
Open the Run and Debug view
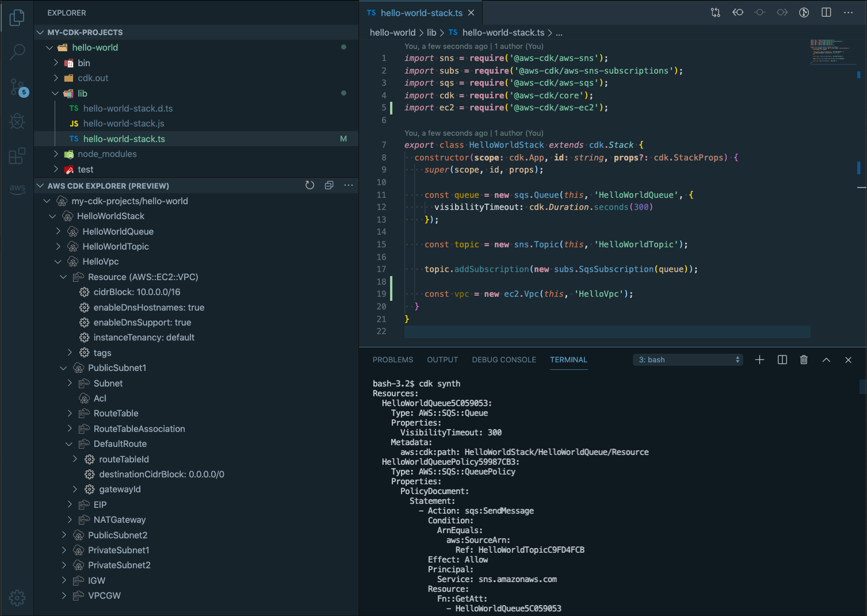click(17, 121)
